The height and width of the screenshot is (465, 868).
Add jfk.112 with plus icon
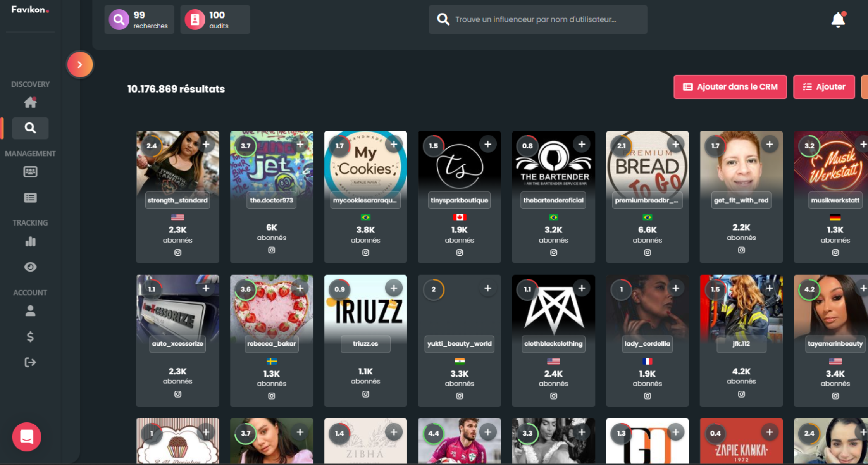click(x=770, y=288)
